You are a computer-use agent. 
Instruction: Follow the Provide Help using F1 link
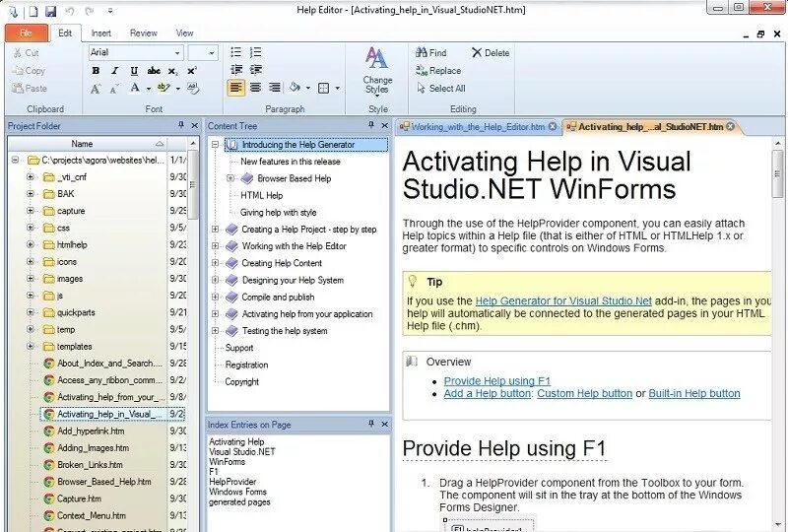point(497,381)
